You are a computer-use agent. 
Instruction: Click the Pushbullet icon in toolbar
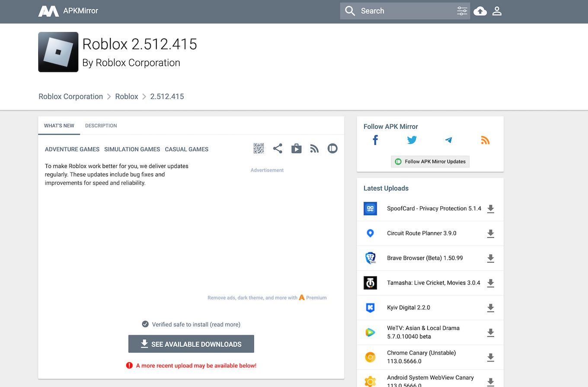(332, 149)
